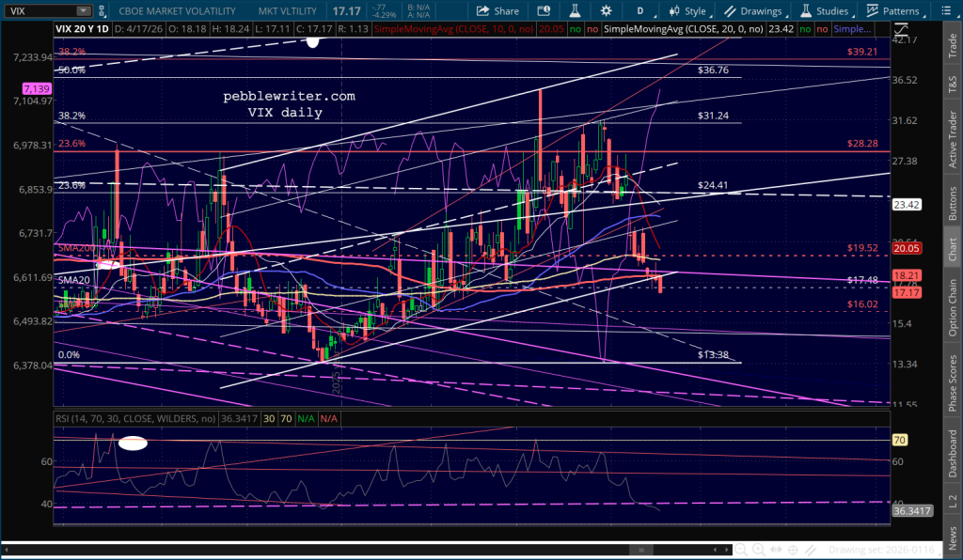
Task: Open the Dashboard sidebar tab
Action: (x=953, y=453)
